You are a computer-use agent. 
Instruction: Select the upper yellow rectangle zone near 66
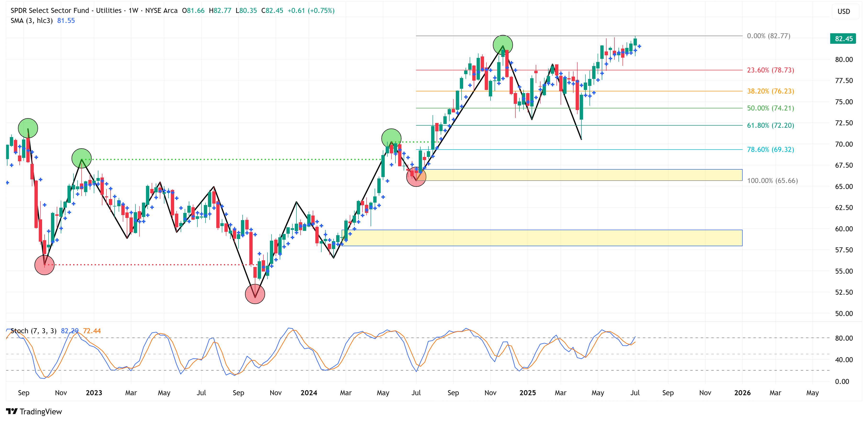coord(579,175)
